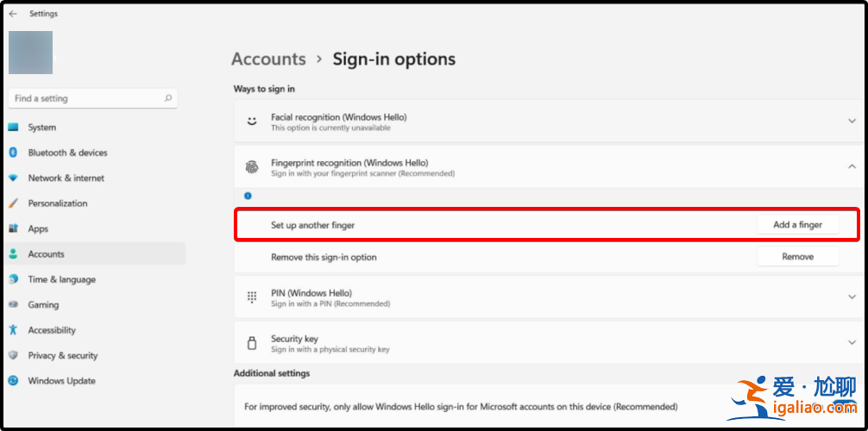Open Privacy & security settings
The image size is (868, 431).
click(x=95, y=355)
